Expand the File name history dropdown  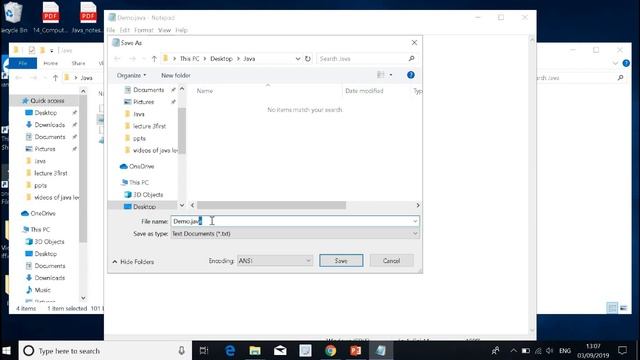click(x=415, y=221)
